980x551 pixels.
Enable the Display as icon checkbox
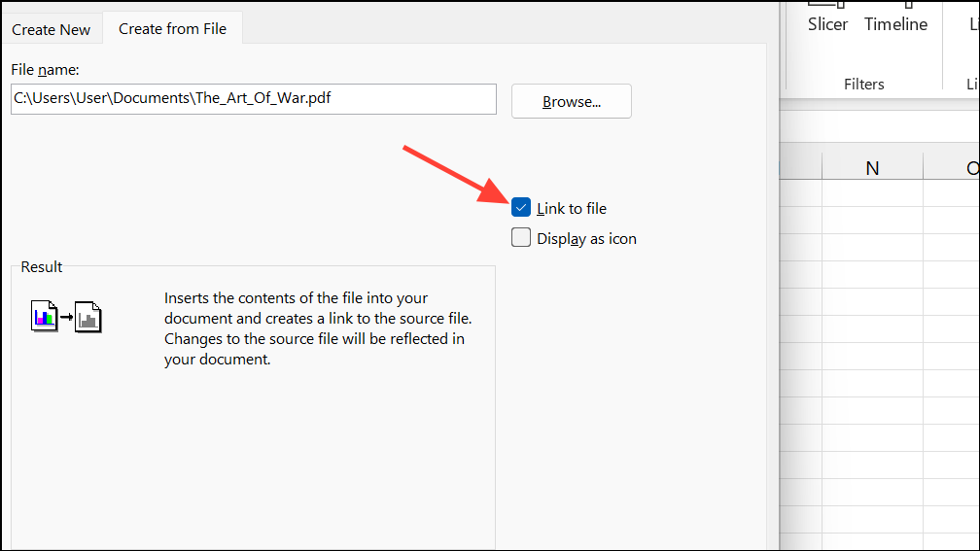522,238
